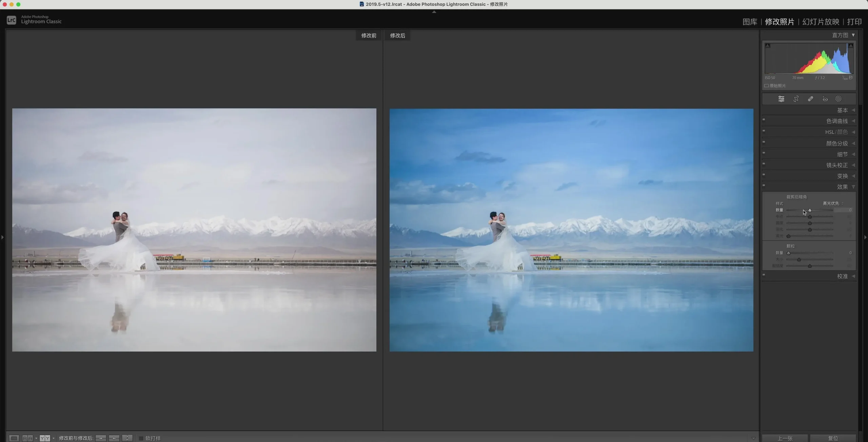Viewport: 868px width, 442px height.
Task: Click the 复位 reset button
Action: click(x=833, y=438)
